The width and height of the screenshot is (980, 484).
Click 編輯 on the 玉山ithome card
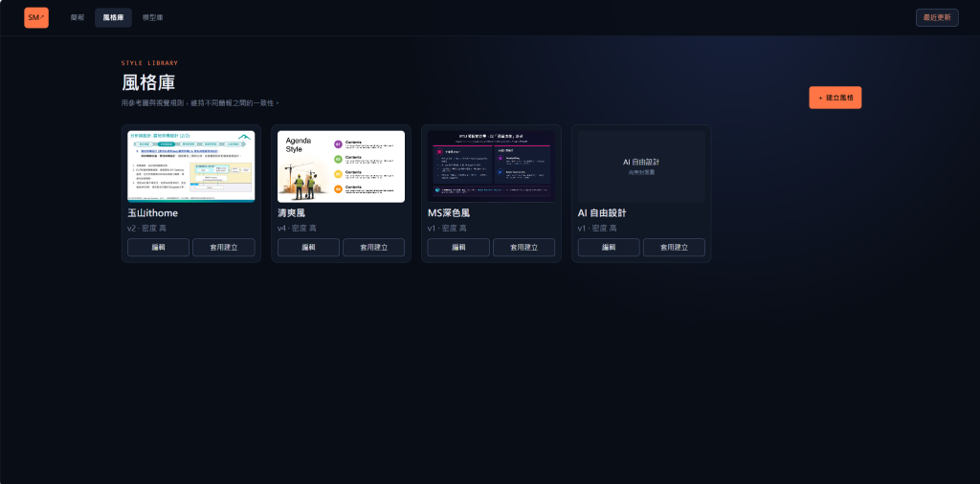[x=158, y=248]
